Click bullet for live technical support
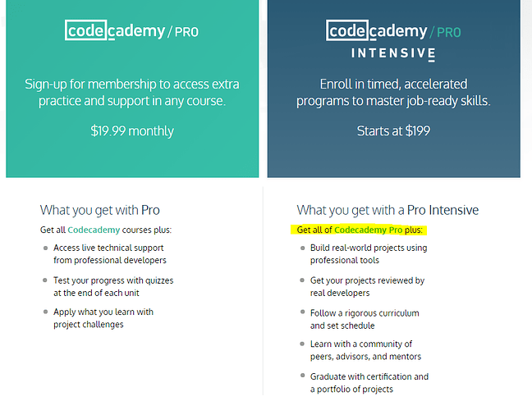 (x=45, y=248)
